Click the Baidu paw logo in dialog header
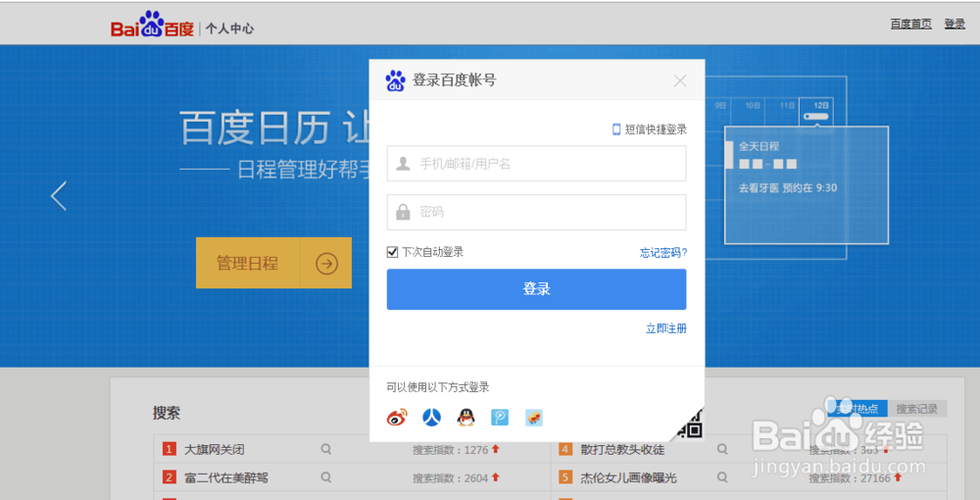This screenshot has width=980, height=500. pyautogui.click(x=396, y=81)
